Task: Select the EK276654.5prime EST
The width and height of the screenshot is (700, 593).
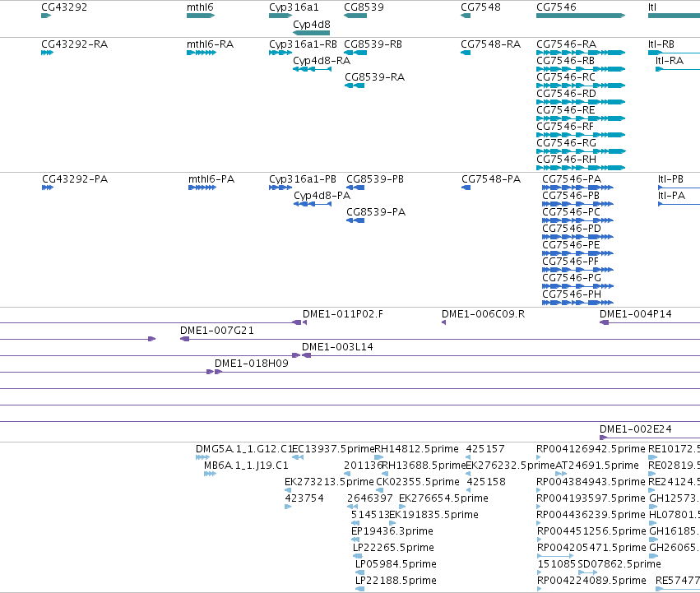Action: 401,507
